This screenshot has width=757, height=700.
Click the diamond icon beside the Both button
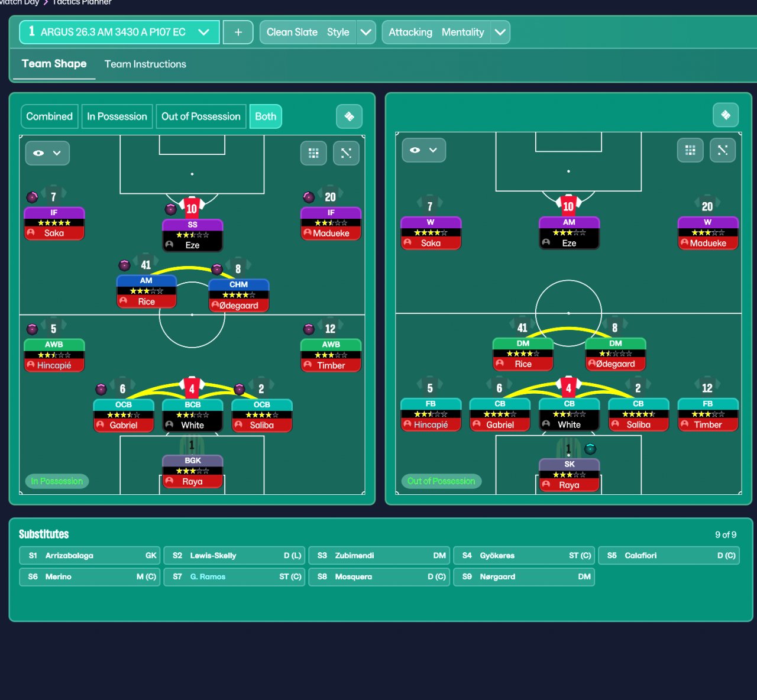tap(349, 116)
